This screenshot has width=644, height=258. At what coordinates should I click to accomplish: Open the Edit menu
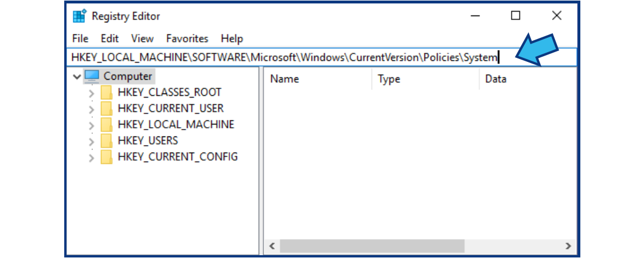pos(110,38)
